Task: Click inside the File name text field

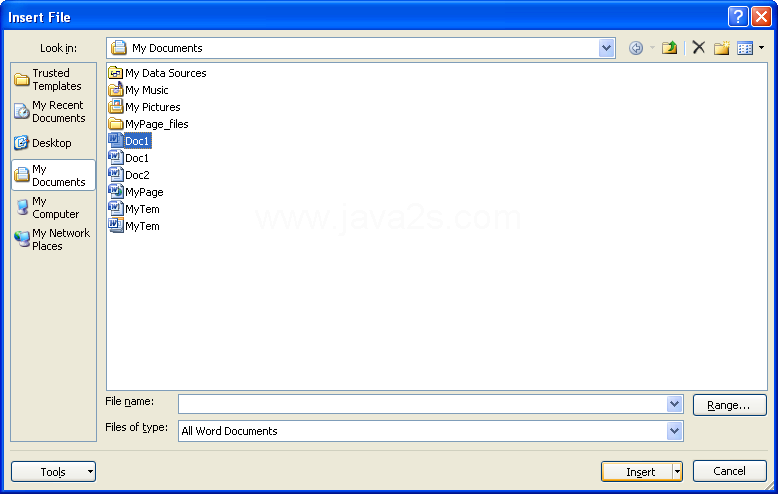Action: [x=422, y=404]
